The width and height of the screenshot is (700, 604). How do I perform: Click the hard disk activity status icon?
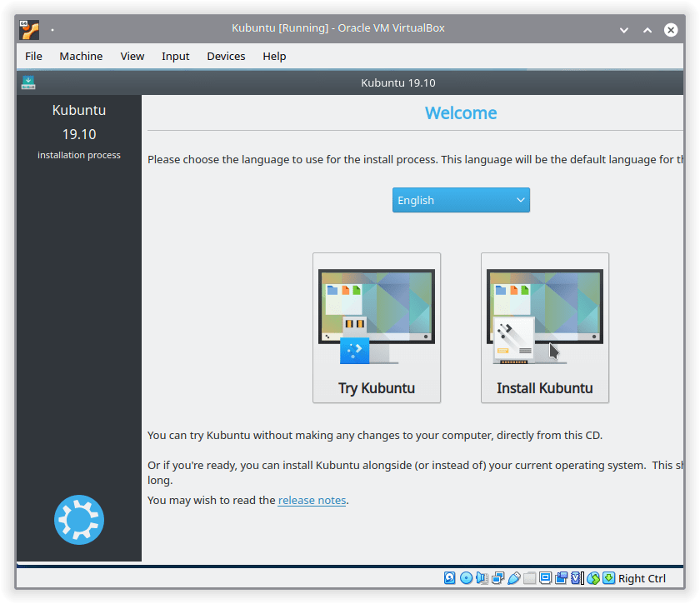(449, 578)
